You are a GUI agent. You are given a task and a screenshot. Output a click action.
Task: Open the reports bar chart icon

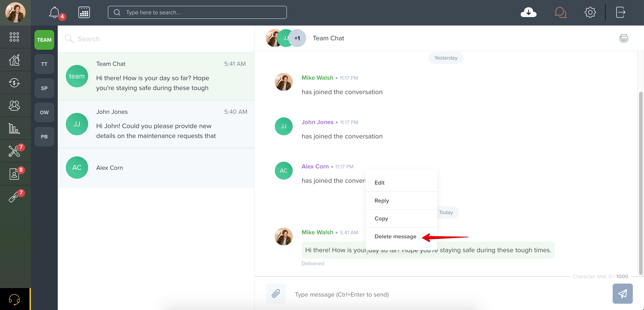(x=14, y=128)
